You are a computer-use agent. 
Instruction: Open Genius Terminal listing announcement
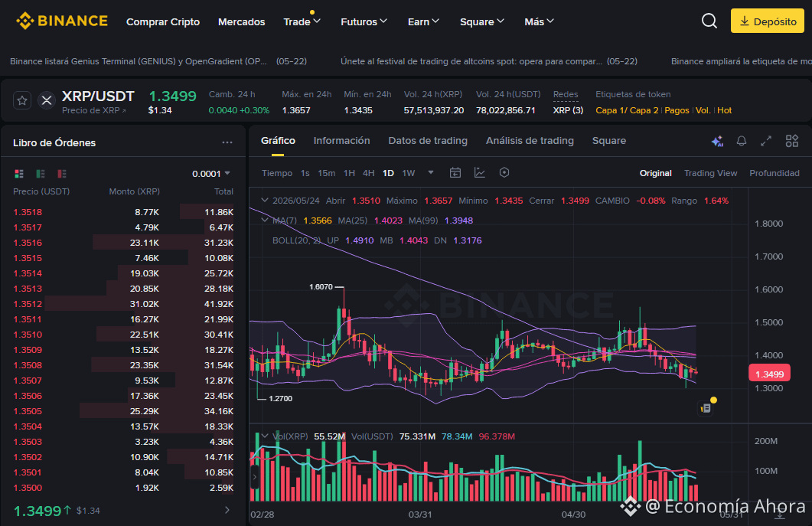[158, 61]
